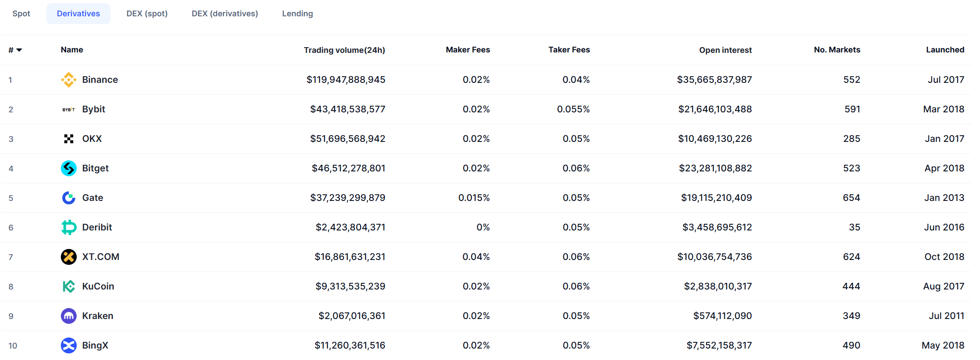
Task: Open the DEX (spot) tab
Action: tap(147, 14)
